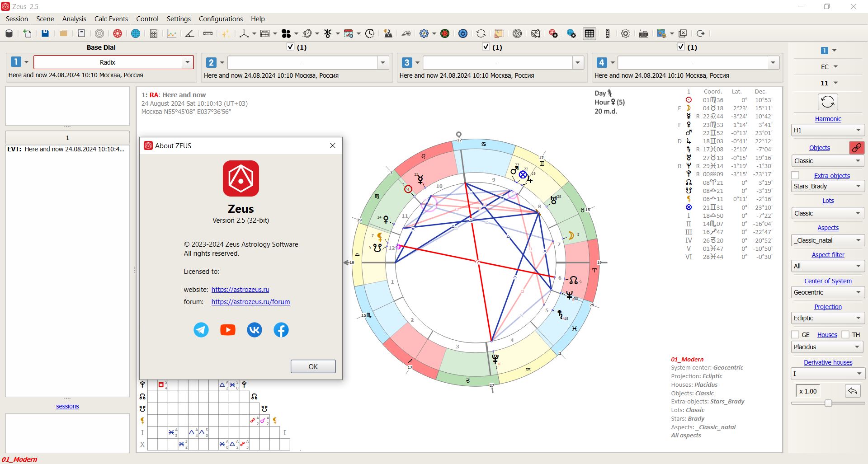Open the Ecliptic projection dropdown
This screenshot has height=464, width=868.
tap(827, 318)
